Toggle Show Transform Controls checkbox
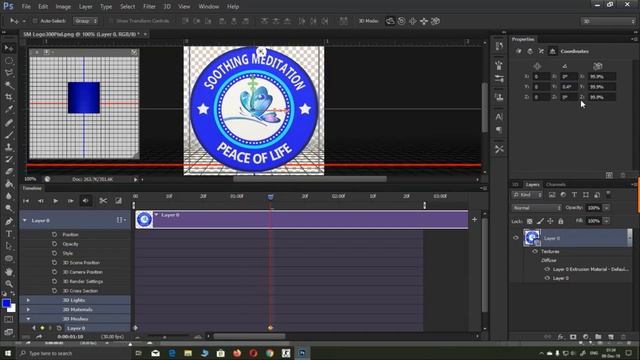Viewport: 640px width, 360px height. coord(111,21)
